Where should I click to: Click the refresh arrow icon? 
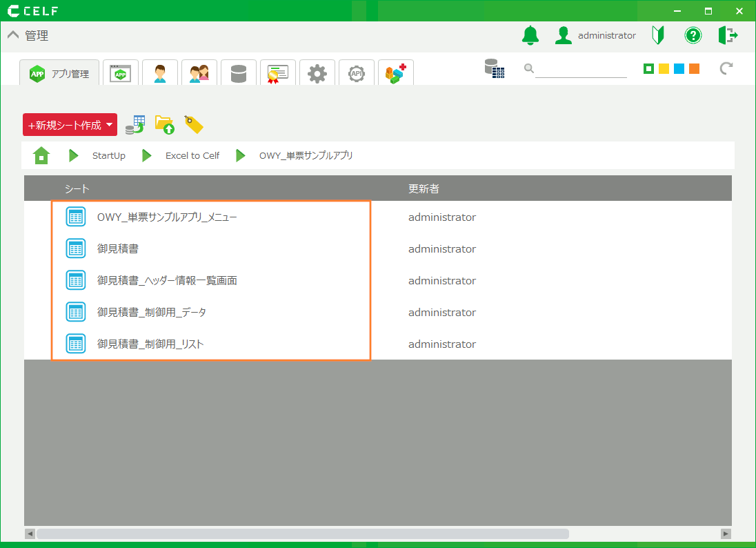pyautogui.click(x=725, y=68)
